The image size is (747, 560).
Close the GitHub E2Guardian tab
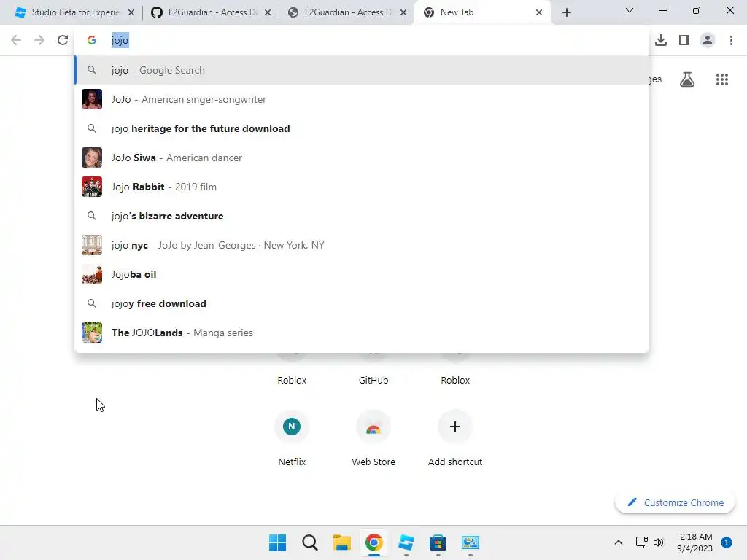268,12
